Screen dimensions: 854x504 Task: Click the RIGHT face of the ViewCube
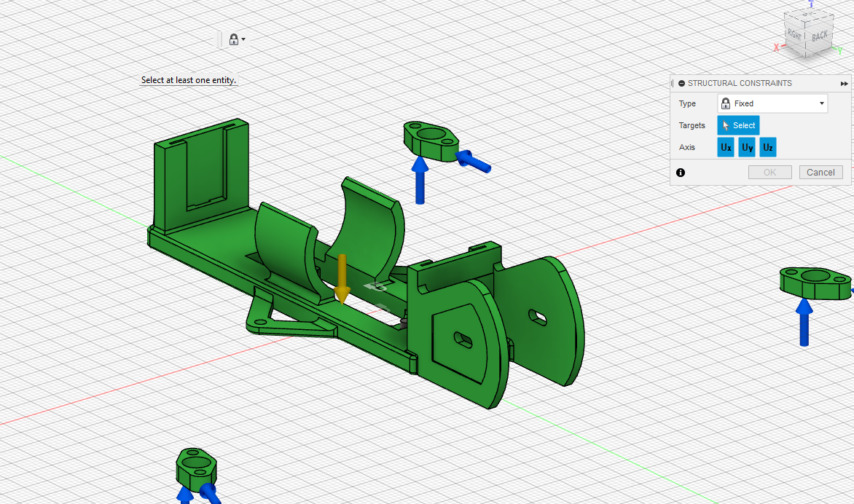pos(794,35)
